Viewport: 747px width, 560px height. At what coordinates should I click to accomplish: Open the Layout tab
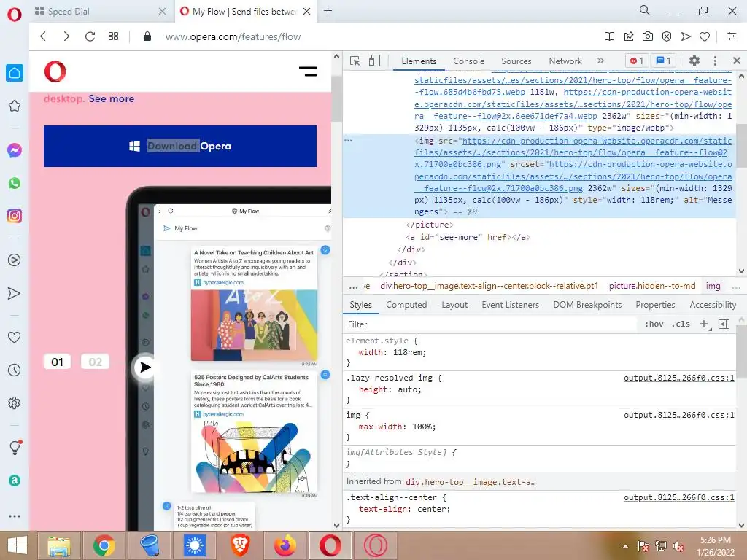(x=454, y=305)
